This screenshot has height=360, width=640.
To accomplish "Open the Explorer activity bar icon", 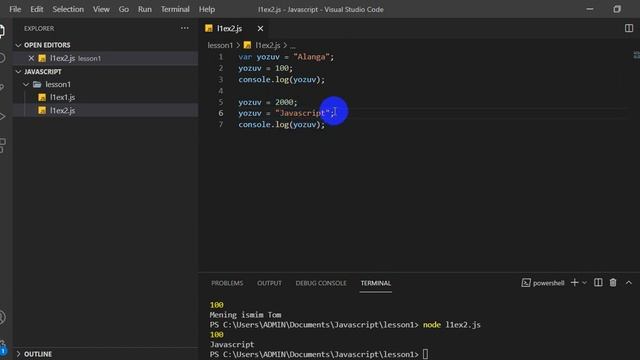I will coord(2,31).
